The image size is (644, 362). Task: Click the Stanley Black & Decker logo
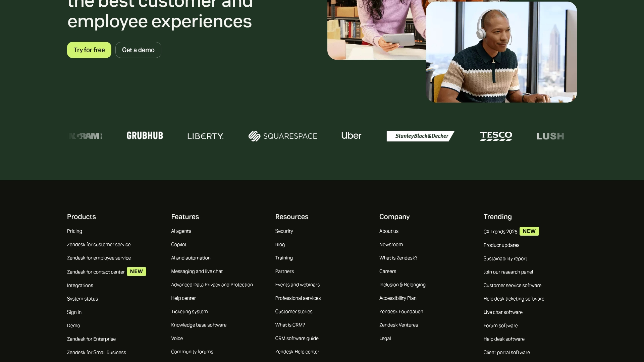point(421,136)
